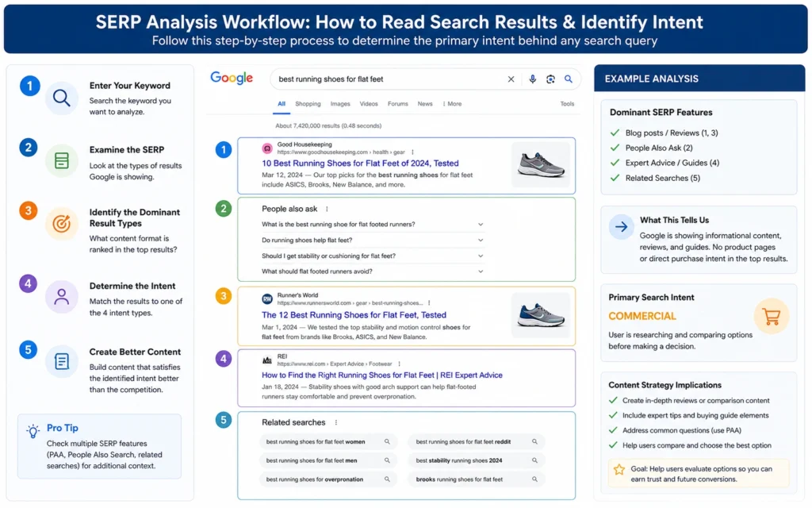Open 'How to Find the Right Running Shoes' link
Screen dimensions: 812x508
tap(381, 375)
